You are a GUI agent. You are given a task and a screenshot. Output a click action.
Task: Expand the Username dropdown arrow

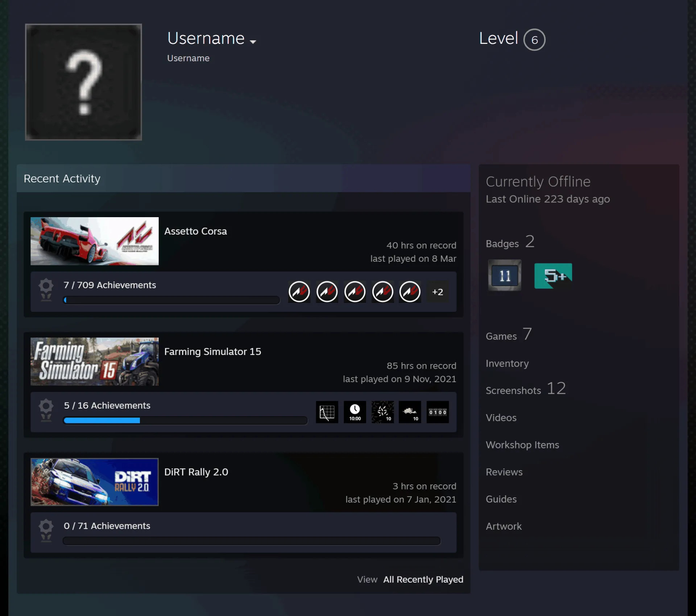click(253, 42)
